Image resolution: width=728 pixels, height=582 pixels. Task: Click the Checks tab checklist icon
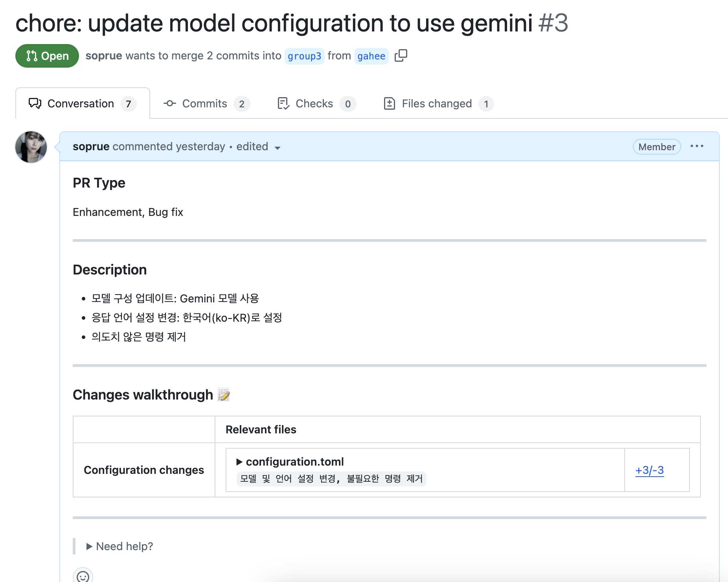[283, 103]
